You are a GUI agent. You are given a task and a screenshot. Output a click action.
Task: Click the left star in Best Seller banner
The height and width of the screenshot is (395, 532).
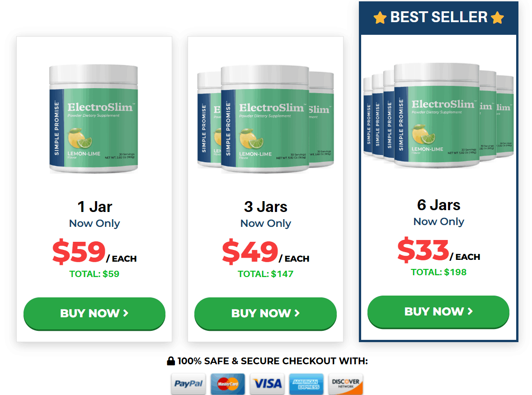(x=380, y=18)
